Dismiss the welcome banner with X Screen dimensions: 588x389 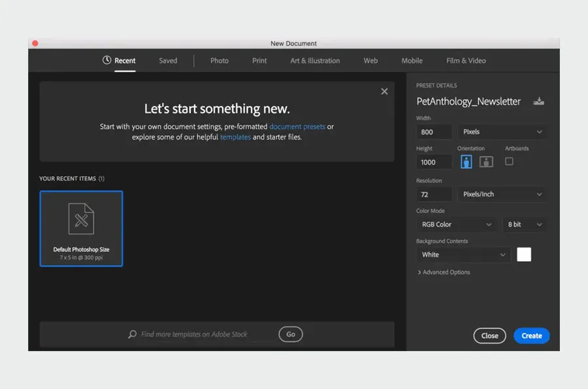[384, 91]
